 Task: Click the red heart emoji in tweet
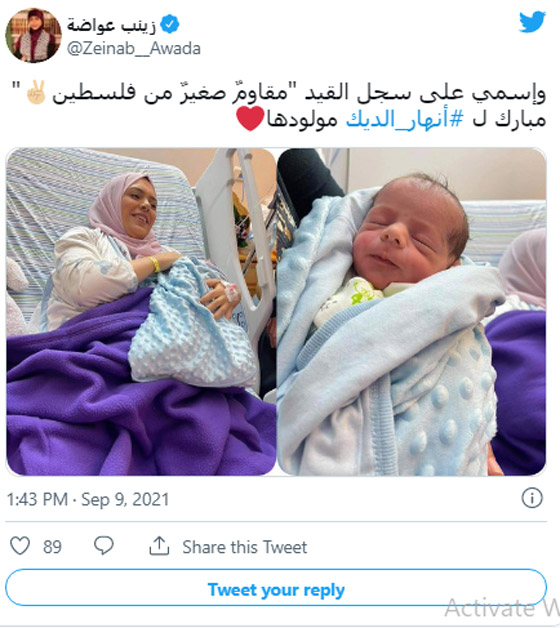[x=250, y=119]
